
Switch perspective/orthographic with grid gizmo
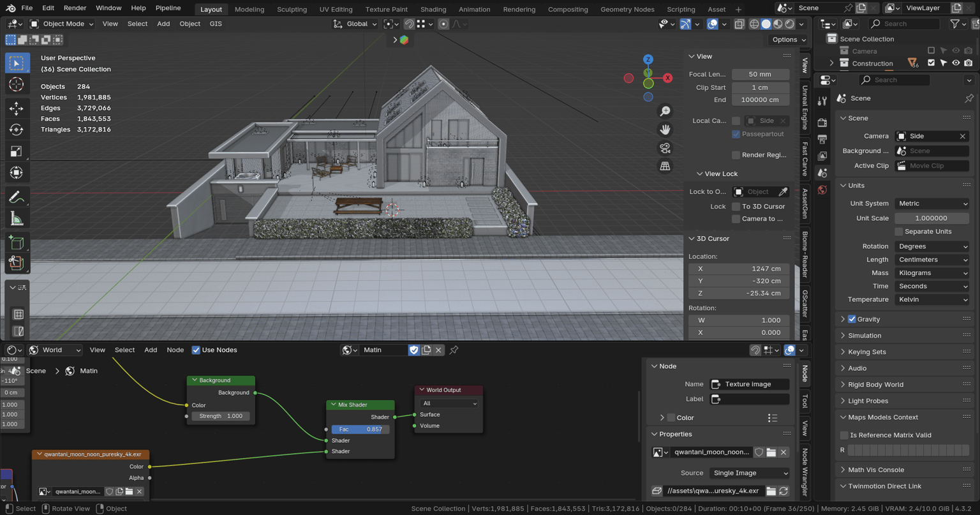tap(665, 166)
